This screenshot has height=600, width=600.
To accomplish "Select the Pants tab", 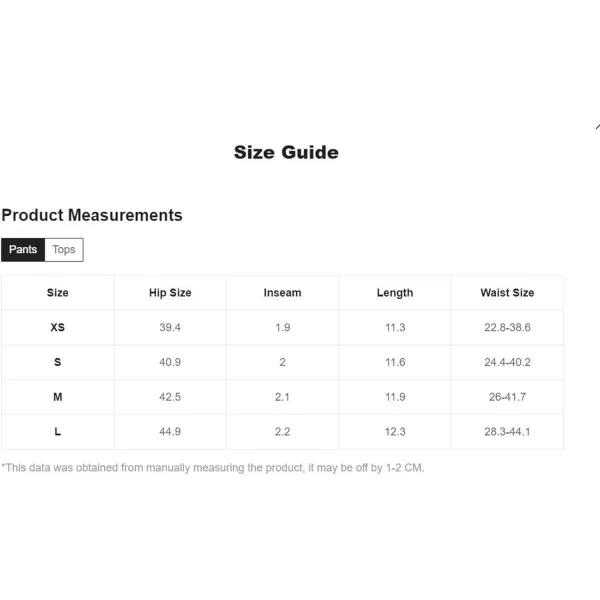I will [x=23, y=250].
